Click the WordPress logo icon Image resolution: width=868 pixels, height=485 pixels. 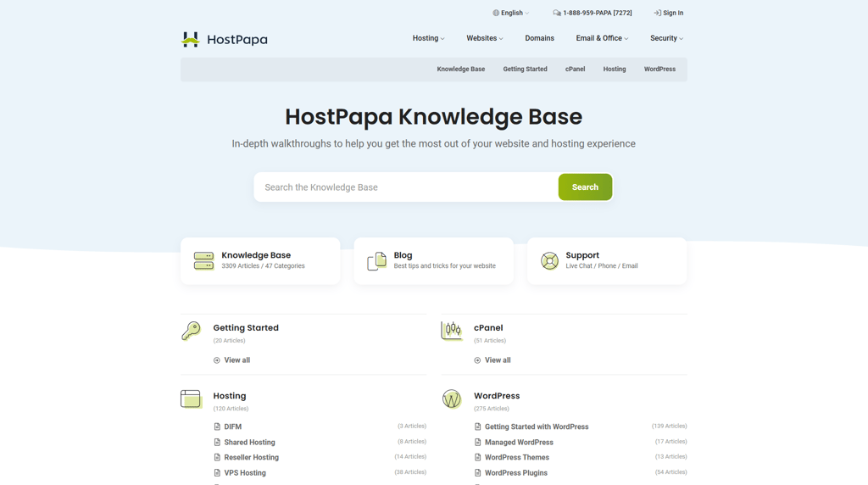(452, 399)
